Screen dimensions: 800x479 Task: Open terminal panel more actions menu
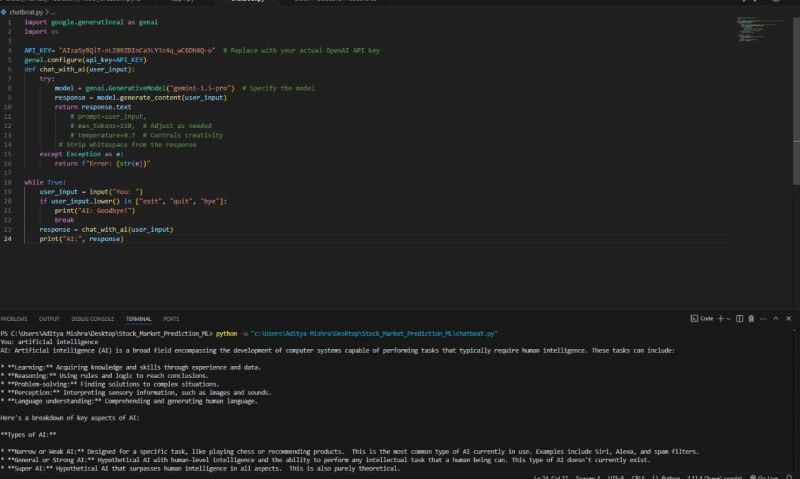pos(762,318)
